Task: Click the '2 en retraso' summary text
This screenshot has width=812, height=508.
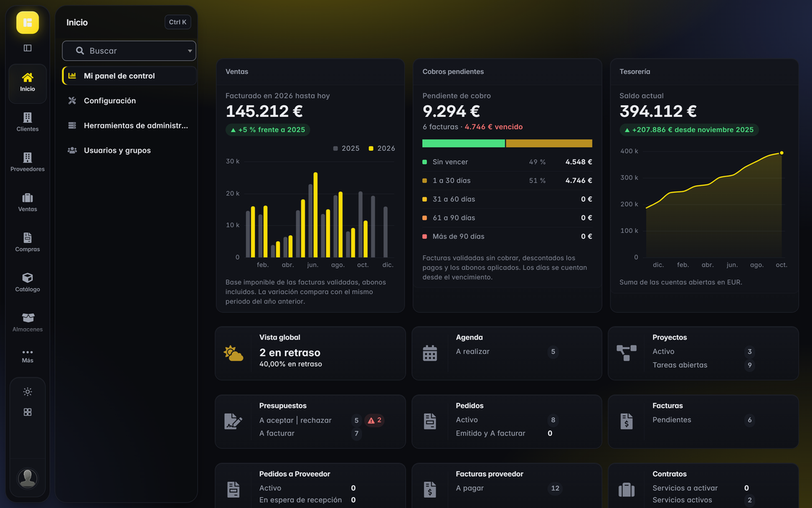Action: click(290, 353)
